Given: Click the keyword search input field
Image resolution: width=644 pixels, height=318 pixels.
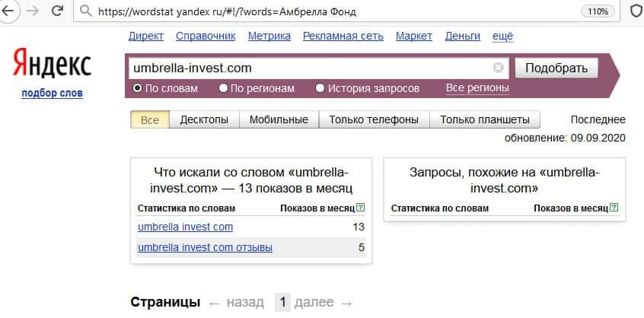Looking at the screenshot, I should pos(308,68).
